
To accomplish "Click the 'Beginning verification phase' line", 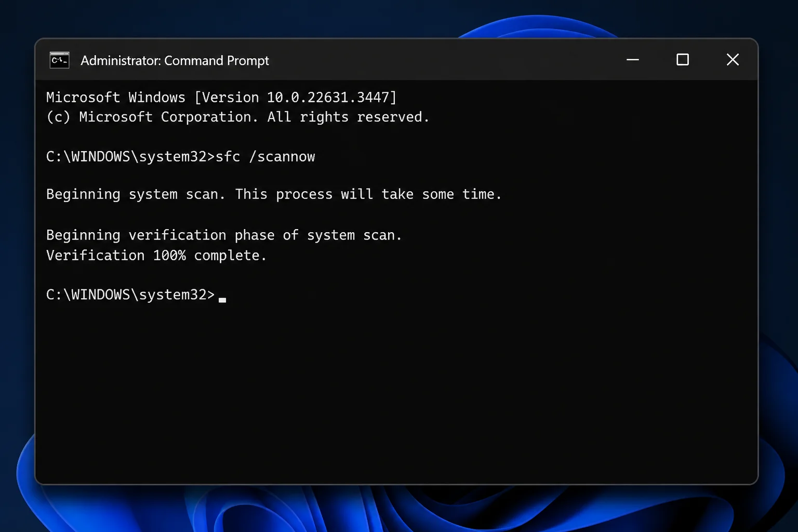I will (224, 235).
